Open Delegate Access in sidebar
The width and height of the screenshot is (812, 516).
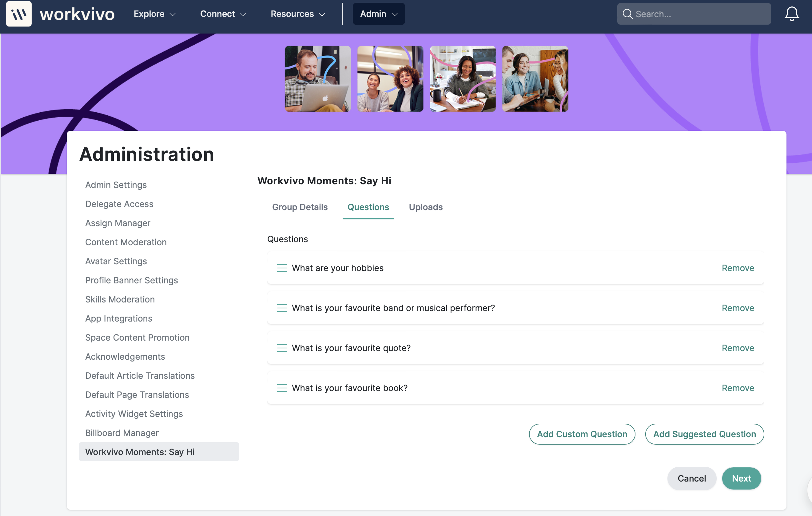(x=119, y=204)
